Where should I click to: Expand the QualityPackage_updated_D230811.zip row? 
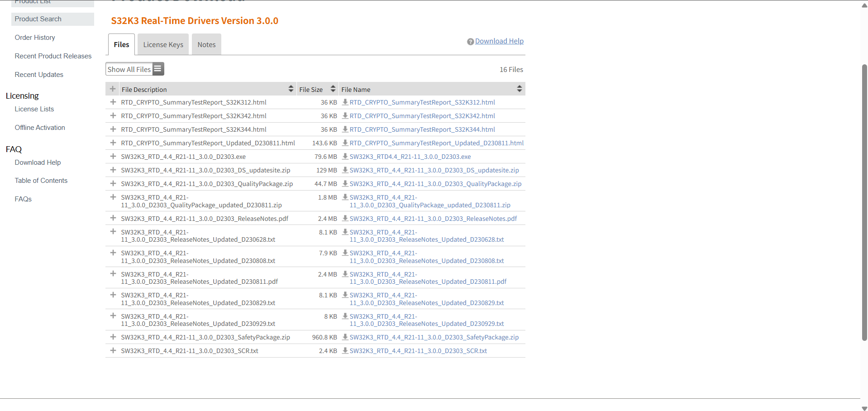click(113, 197)
